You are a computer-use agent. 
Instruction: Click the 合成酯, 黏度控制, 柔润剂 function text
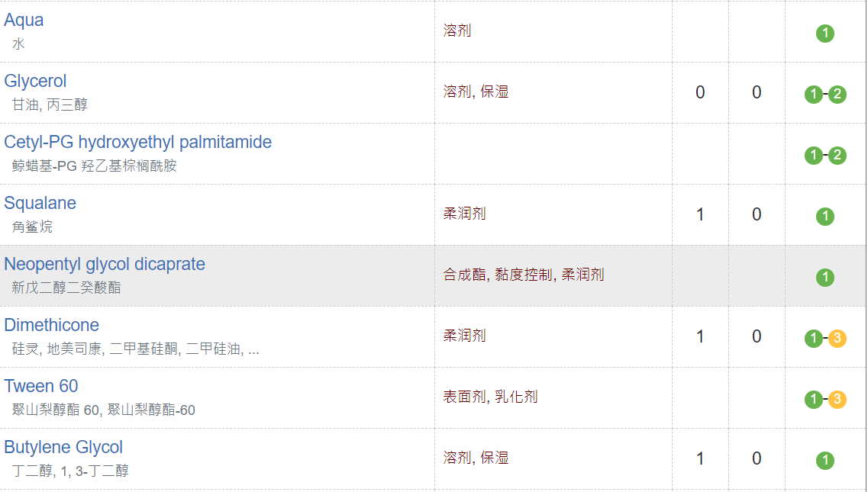pyautogui.click(x=524, y=275)
